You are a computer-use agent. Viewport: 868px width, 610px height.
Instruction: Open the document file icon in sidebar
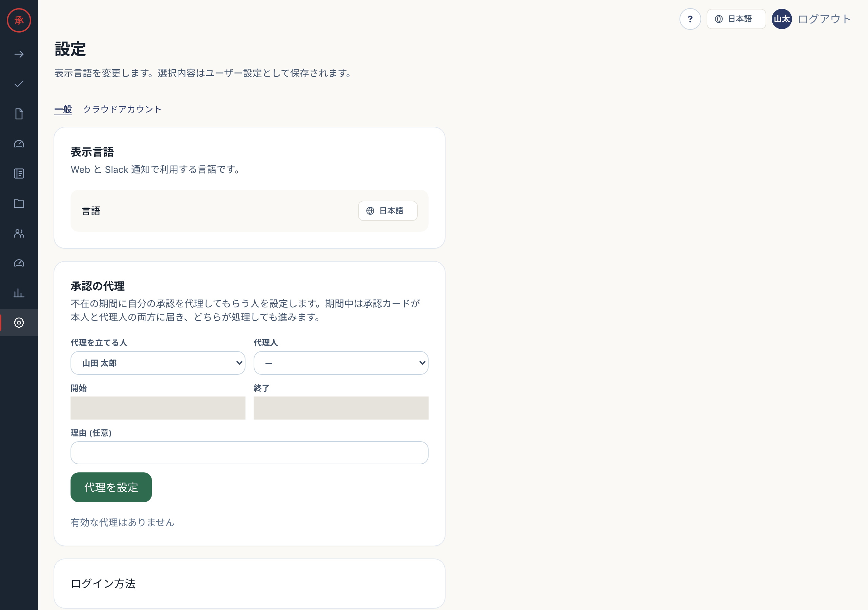point(19,114)
